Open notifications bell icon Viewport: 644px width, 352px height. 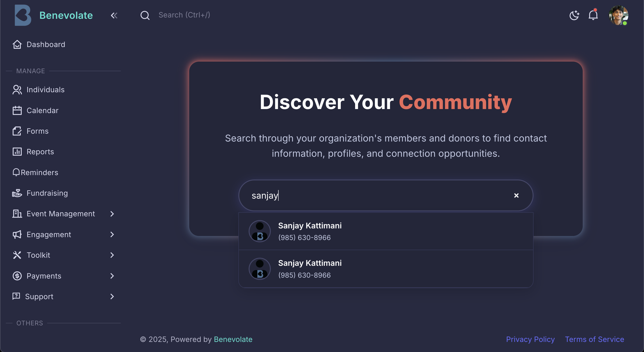pos(593,15)
